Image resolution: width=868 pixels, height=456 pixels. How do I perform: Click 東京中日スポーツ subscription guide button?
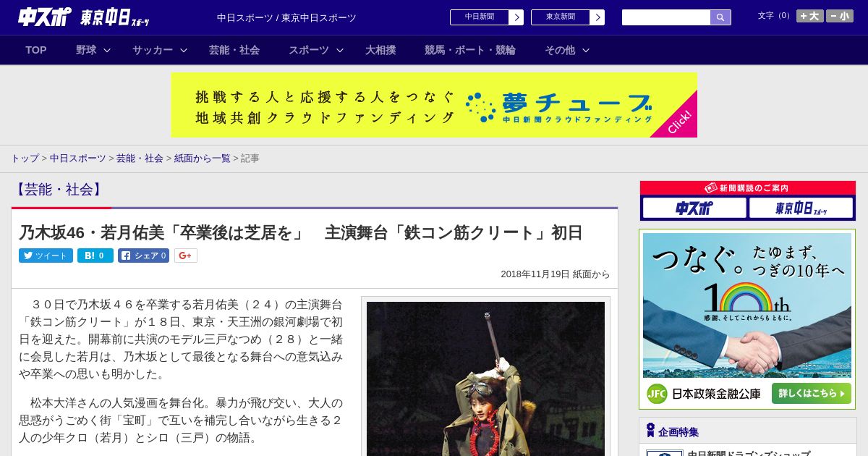tap(801, 208)
